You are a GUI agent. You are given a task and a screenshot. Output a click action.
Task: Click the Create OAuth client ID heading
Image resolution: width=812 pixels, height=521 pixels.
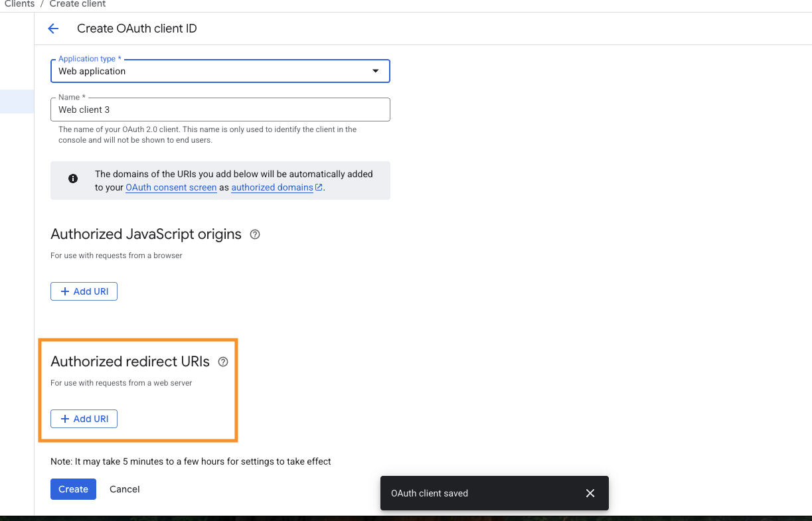click(137, 29)
